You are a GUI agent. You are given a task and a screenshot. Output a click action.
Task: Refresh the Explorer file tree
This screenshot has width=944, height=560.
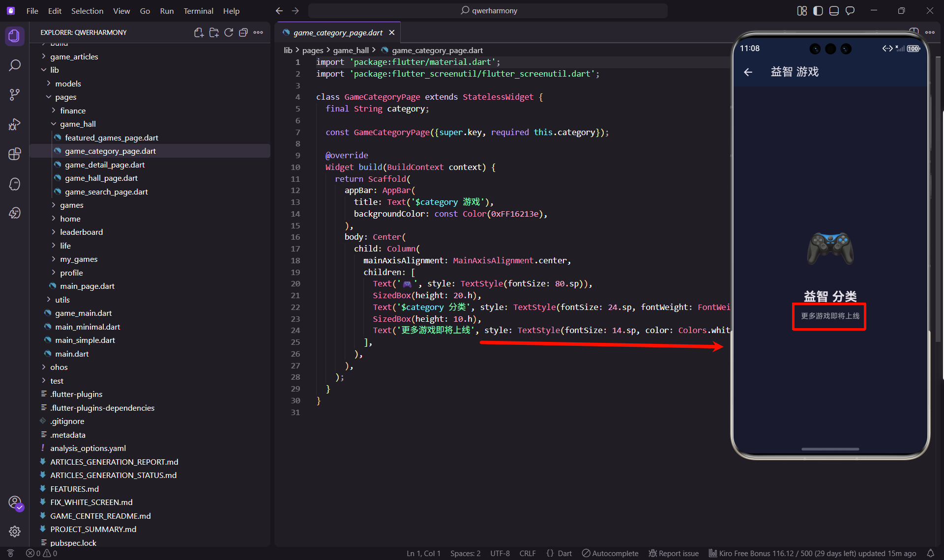[229, 32]
